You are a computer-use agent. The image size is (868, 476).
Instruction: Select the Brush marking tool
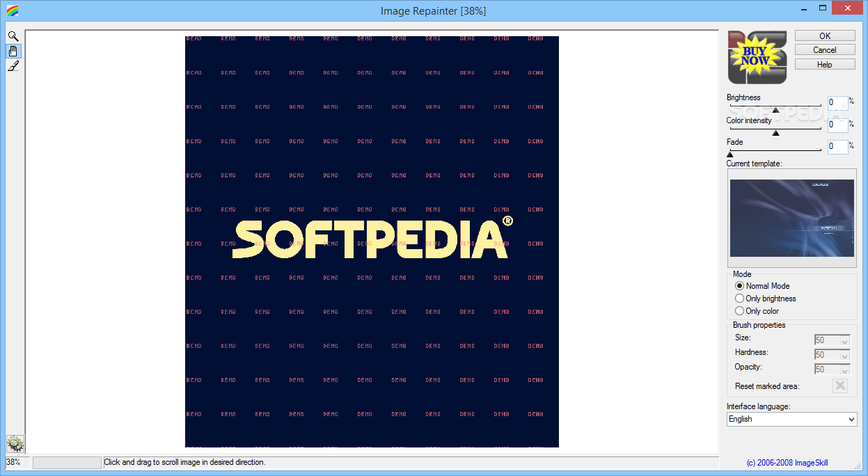click(13, 65)
